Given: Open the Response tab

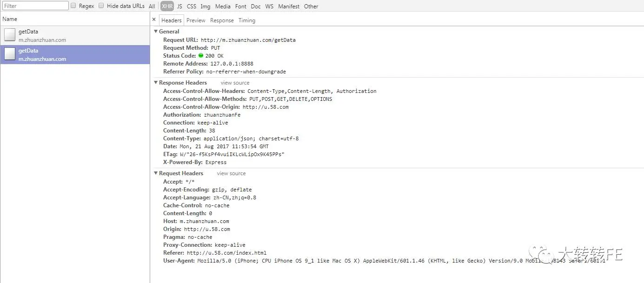Looking at the screenshot, I should click(222, 20).
